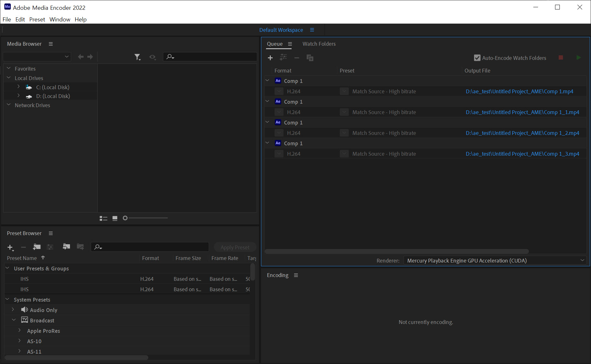591x364 pixels.
Task: Open the Queue panel menu icon
Action: click(290, 44)
